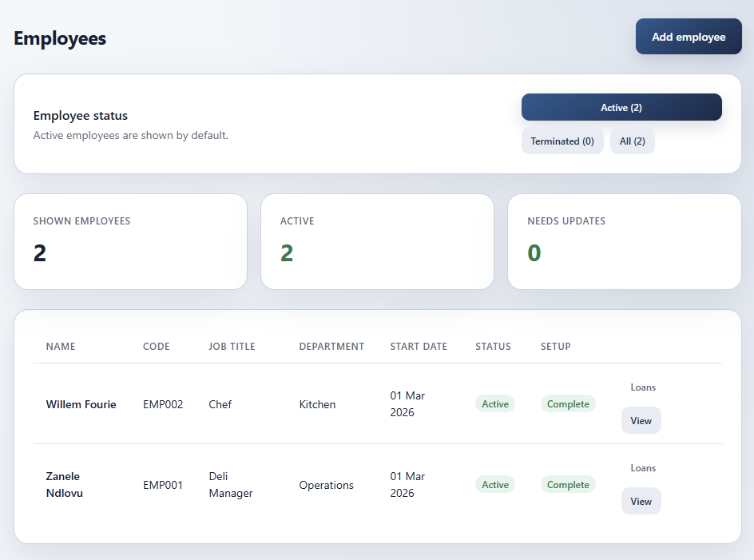
Task: Open Loans for Zanele Ndlovu
Action: pyautogui.click(x=643, y=468)
